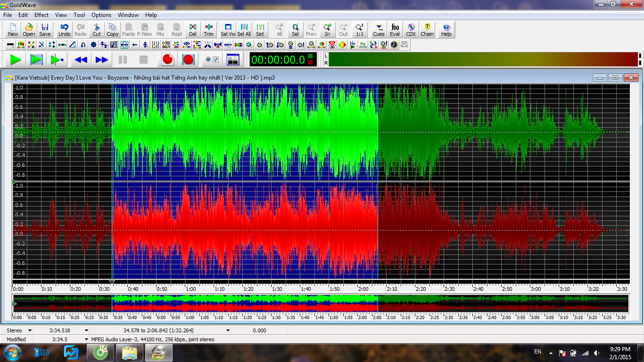Play the selection with second green button

point(36,60)
